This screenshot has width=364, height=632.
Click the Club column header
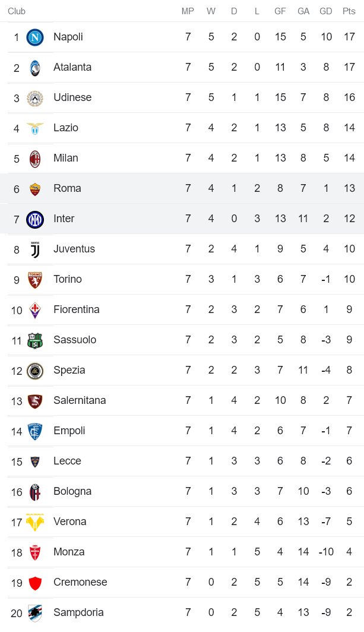point(17,11)
